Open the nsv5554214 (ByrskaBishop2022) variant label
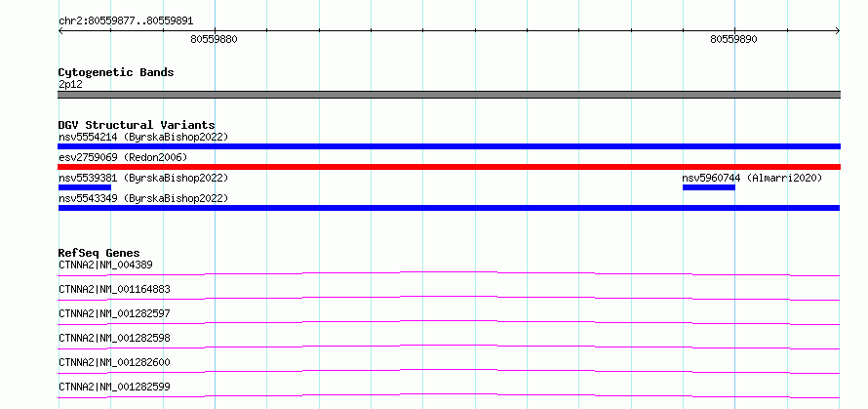This screenshot has height=409, width=868. (x=143, y=137)
